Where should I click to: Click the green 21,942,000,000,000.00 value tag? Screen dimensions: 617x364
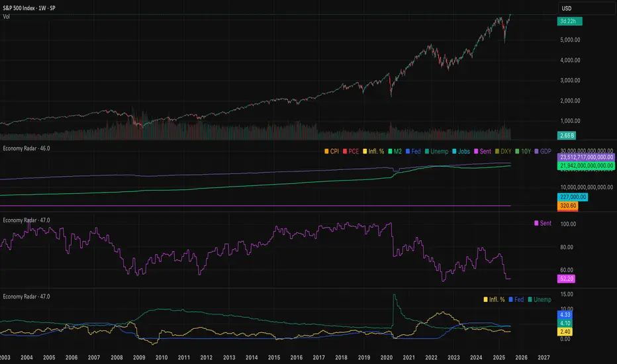click(x=587, y=165)
